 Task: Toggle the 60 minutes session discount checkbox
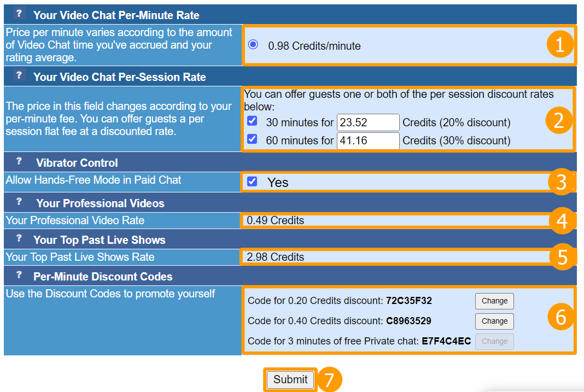pyautogui.click(x=252, y=139)
